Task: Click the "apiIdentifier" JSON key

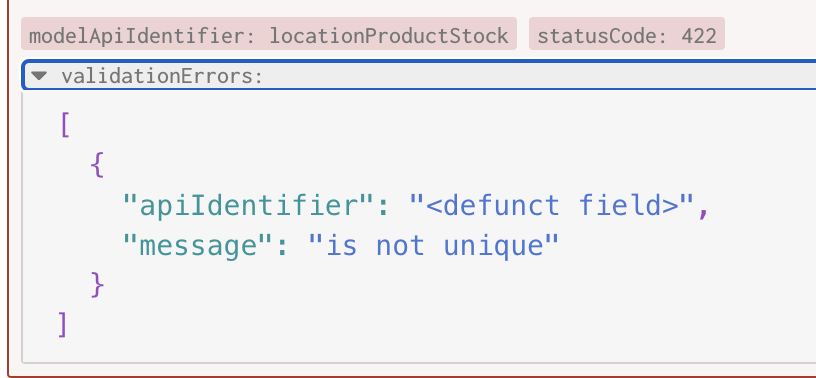Action: coord(248,205)
